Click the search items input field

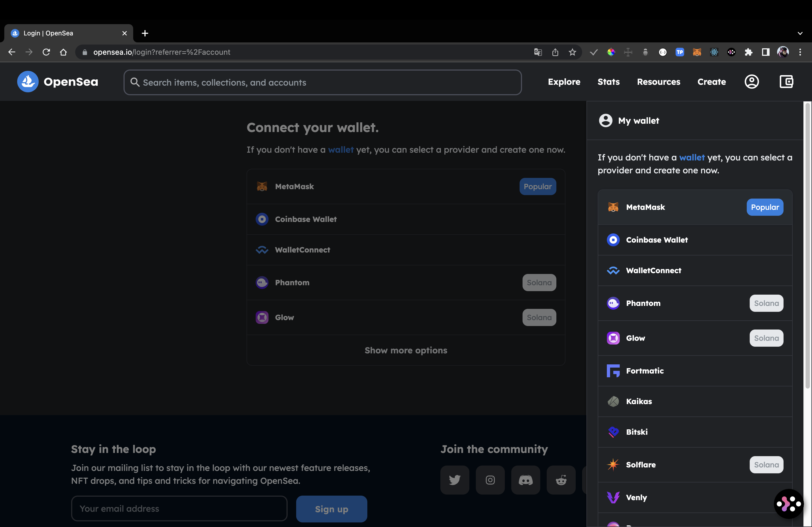(322, 82)
